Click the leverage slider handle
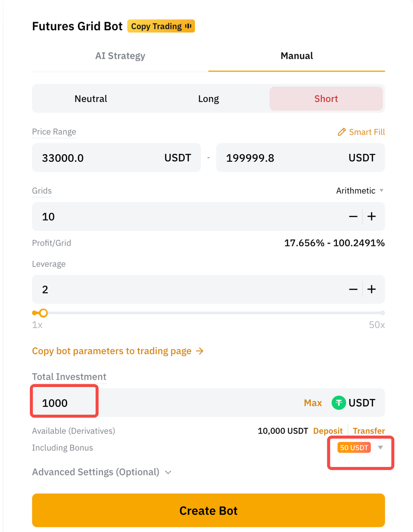This screenshot has height=532, width=413. [x=43, y=313]
